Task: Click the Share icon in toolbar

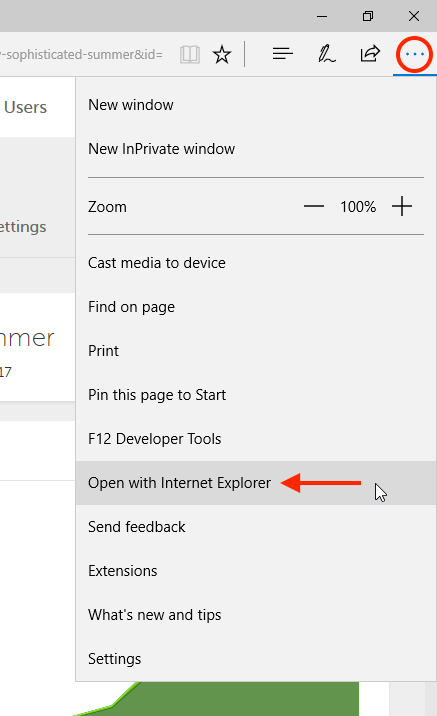Action: coord(370,53)
